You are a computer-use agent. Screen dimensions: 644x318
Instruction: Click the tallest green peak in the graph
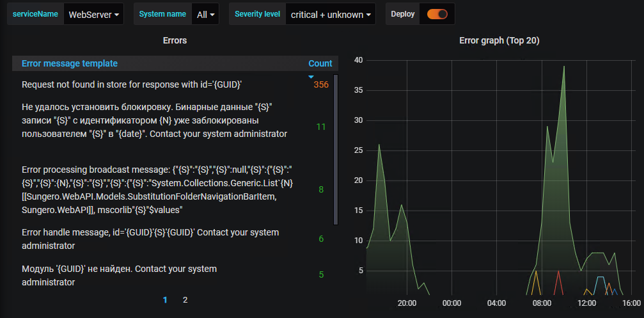564,67
